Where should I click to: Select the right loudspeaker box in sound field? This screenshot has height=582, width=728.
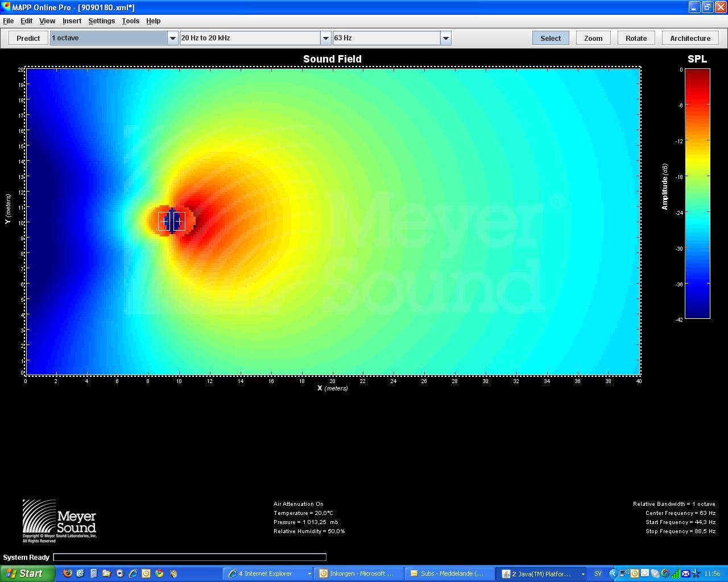(x=179, y=221)
